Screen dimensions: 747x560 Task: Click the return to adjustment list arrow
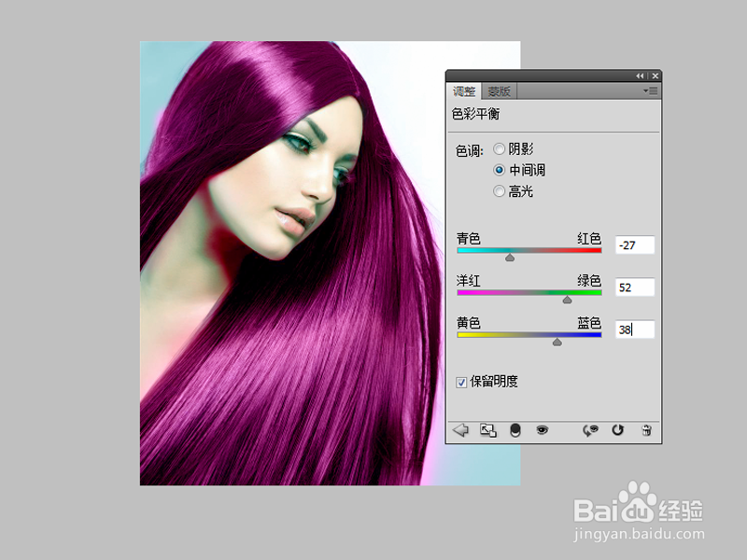[x=460, y=430]
